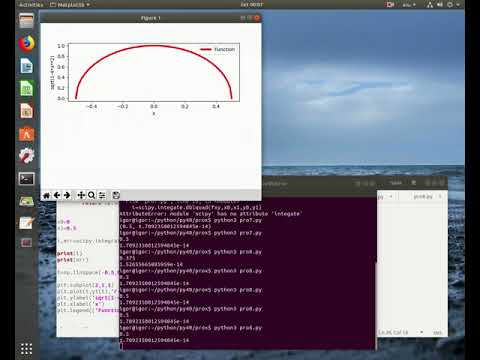Show Applications grid at the dock bottom
Viewport: 480px width, 360px height.
[26, 349]
